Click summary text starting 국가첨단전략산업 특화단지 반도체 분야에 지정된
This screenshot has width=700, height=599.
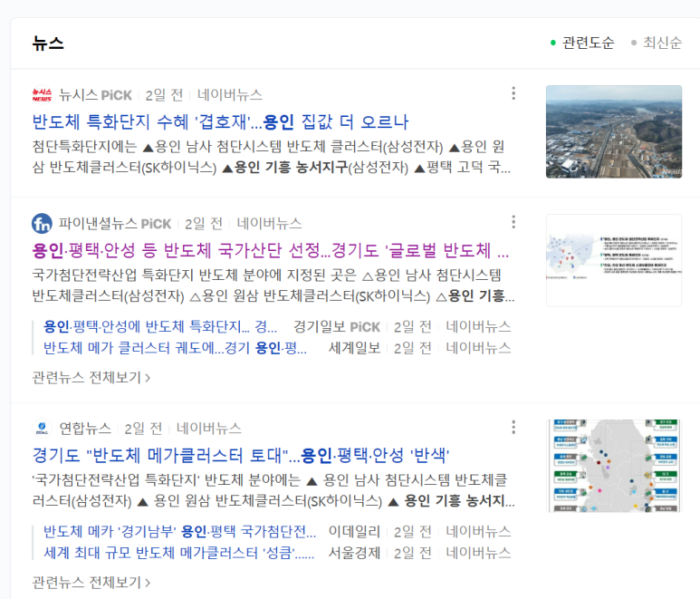[273, 285]
